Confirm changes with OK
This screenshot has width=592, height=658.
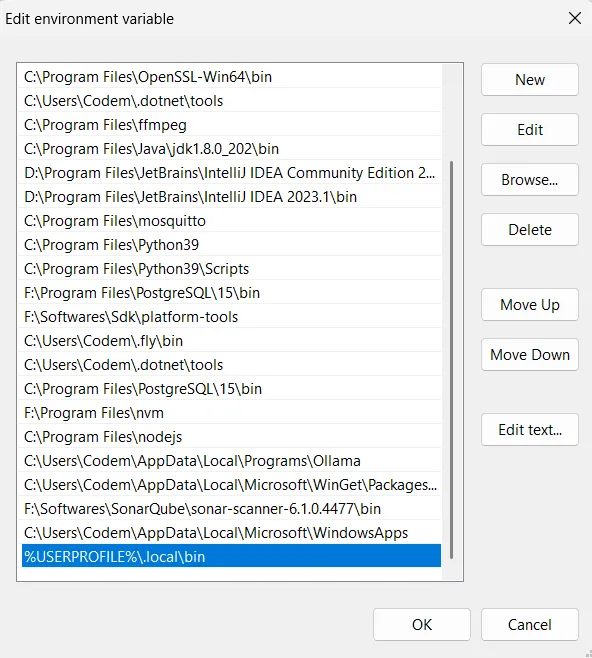(x=422, y=624)
